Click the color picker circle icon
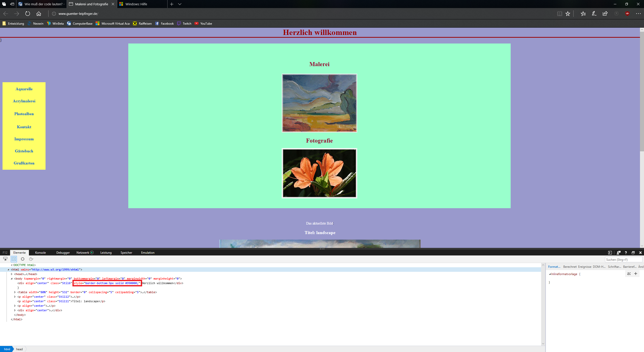Viewport: 644px width, 352px height. click(23, 259)
